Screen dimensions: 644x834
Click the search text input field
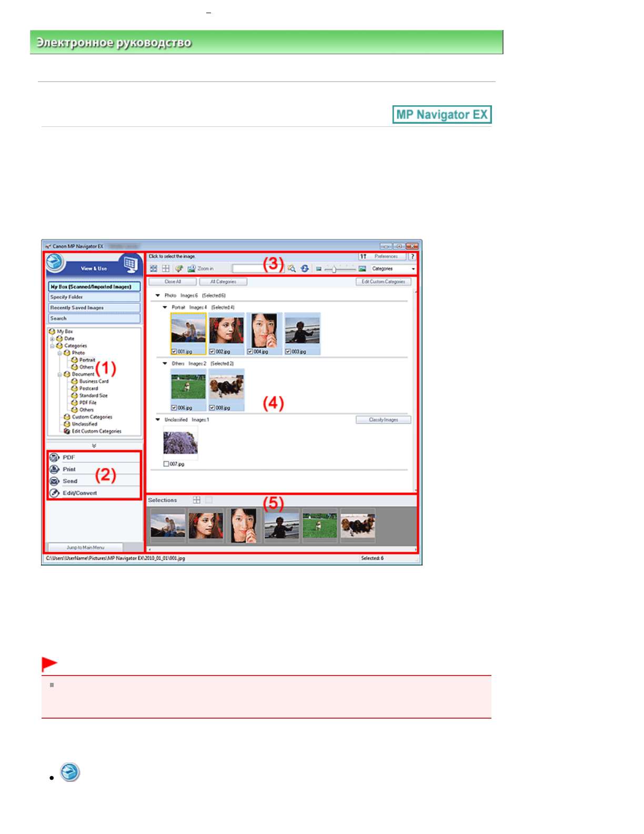coord(258,269)
